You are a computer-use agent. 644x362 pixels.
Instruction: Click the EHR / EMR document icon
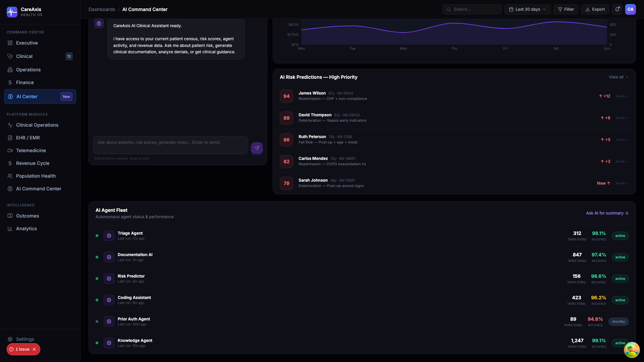pyautogui.click(x=10, y=138)
